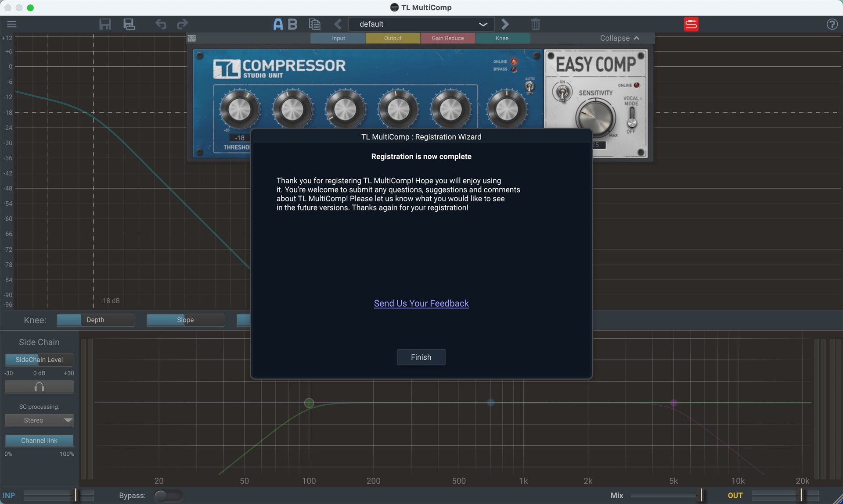Viewport: 843px width, 504px height.
Task: Click the Save preset icon
Action: (105, 24)
